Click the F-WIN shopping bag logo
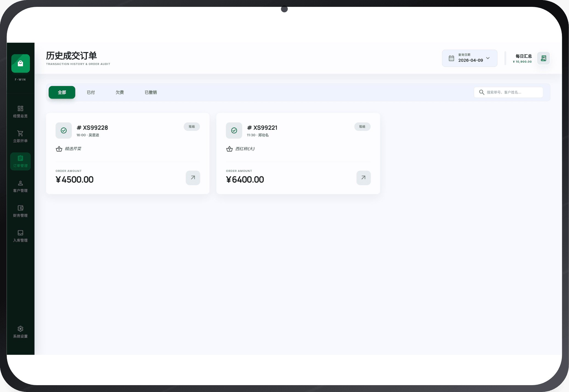 coord(21,63)
